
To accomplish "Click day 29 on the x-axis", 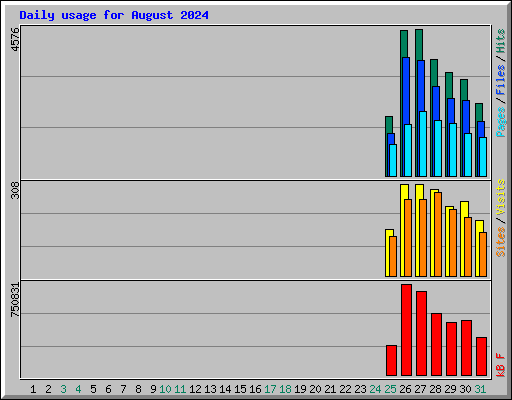I will [450, 389].
